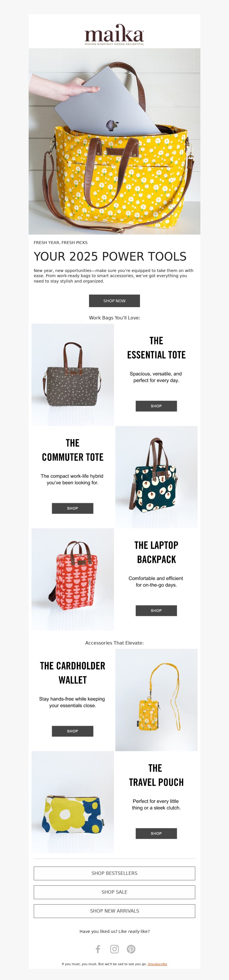Screen dimensions: 229x980
Task: Shop the Essential Tote
Action: [156, 406]
